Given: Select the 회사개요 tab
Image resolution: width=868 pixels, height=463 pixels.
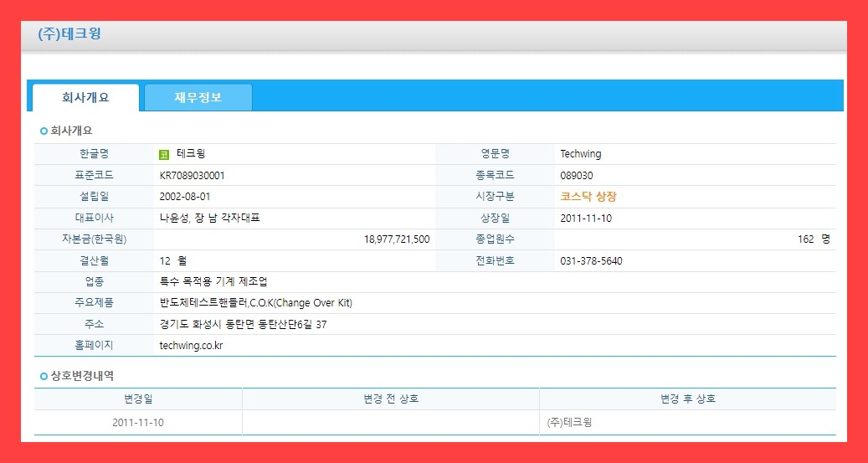Looking at the screenshot, I should click(86, 98).
